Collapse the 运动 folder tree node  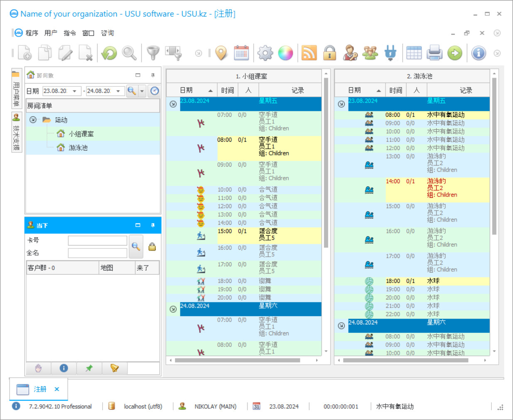33,120
